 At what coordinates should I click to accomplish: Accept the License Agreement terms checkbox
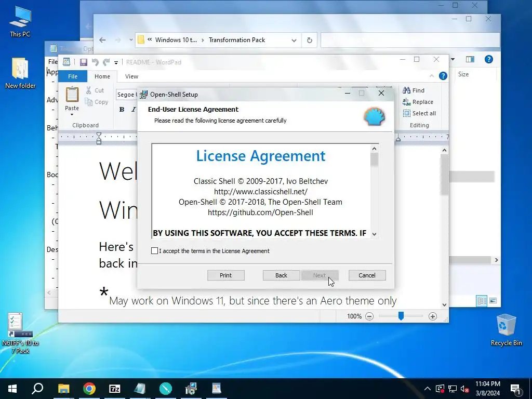point(154,251)
